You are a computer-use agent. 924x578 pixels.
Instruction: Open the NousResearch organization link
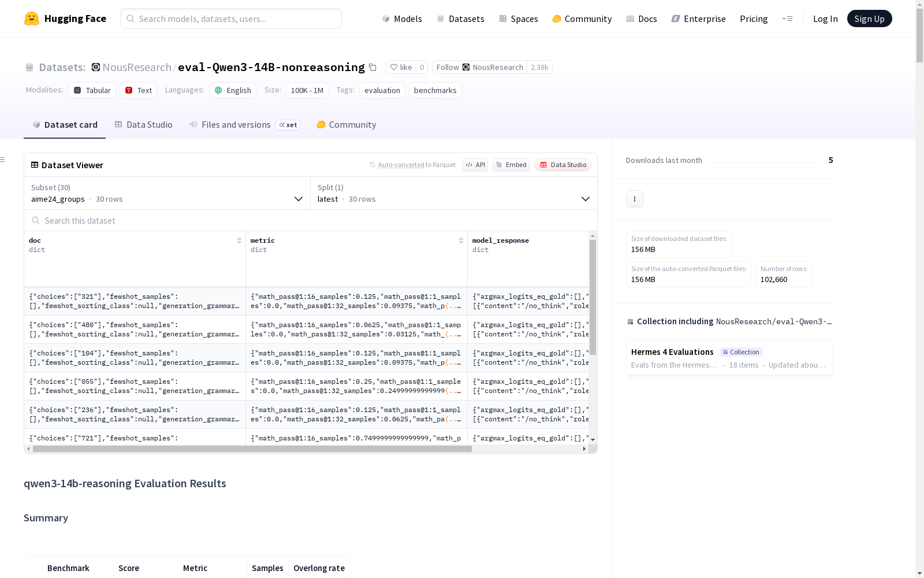(x=137, y=67)
